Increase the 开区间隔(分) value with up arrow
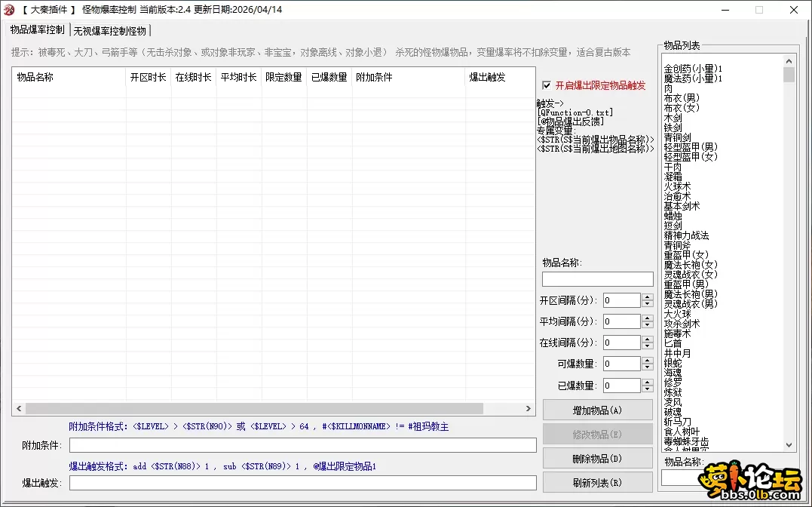Viewport: 812px width, 507px height. (x=648, y=297)
